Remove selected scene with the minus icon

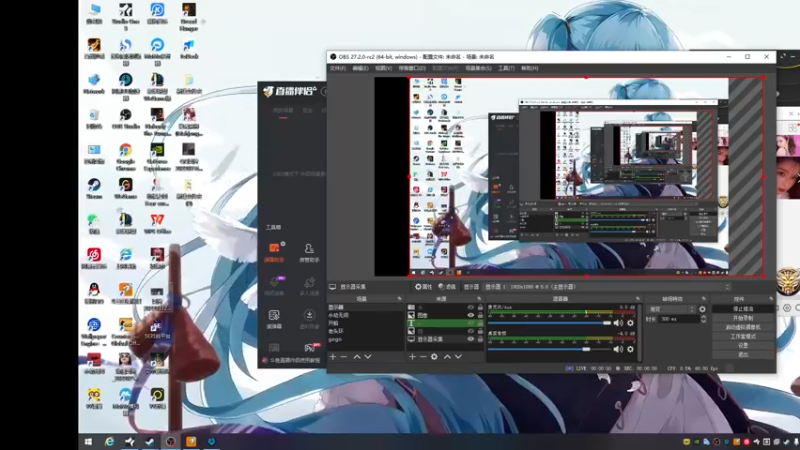pos(343,357)
